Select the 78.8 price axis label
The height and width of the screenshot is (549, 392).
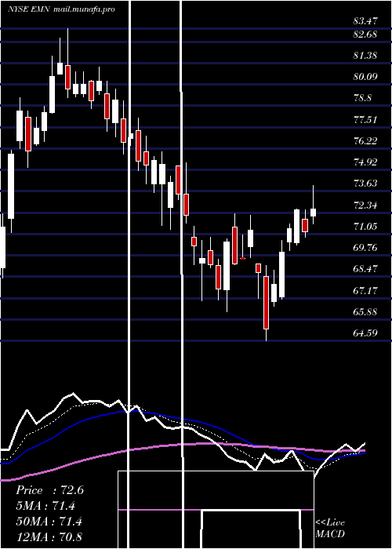362,98
